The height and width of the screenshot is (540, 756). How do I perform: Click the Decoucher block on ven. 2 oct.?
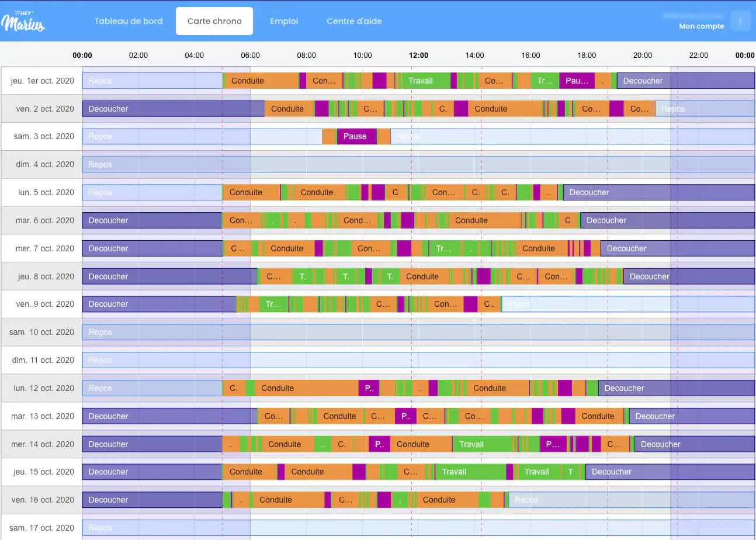(x=174, y=109)
